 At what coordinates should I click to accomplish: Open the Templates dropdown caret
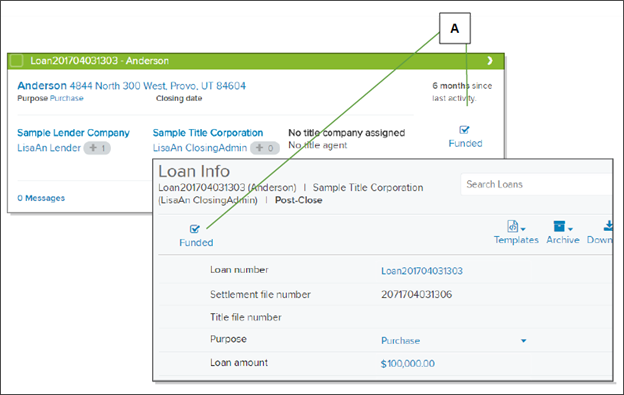pyautogui.click(x=523, y=229)
